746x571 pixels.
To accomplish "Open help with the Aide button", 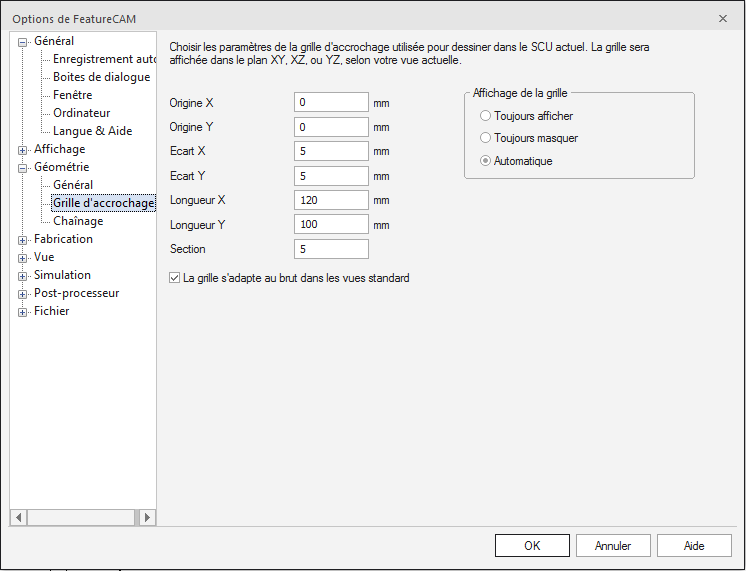I will click(x=694, y=545).
